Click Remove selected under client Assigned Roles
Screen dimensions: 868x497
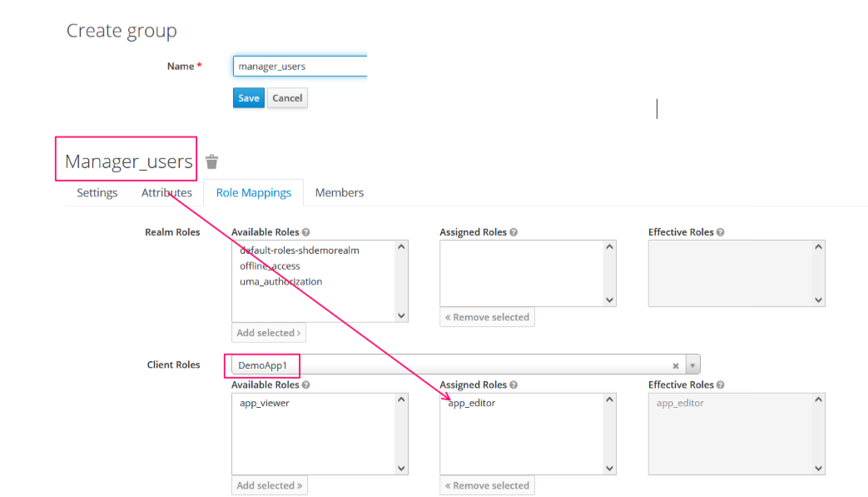tap(488, 485)
